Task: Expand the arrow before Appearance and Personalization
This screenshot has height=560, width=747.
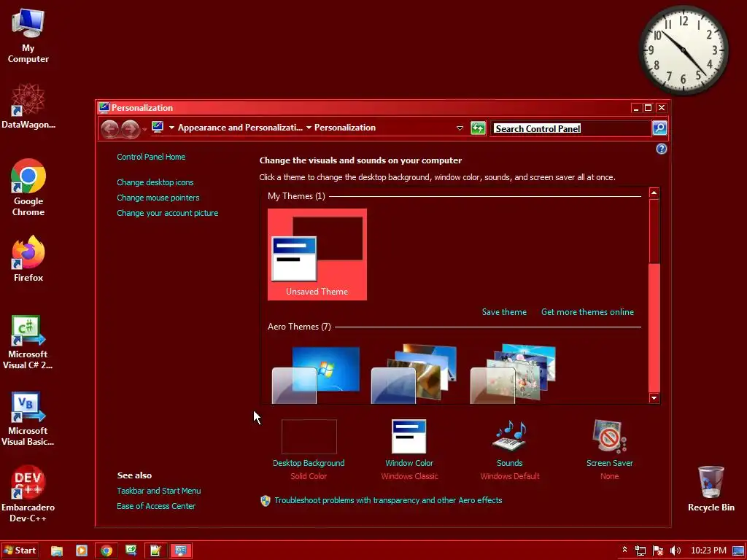Action: [x=171, y=128]
